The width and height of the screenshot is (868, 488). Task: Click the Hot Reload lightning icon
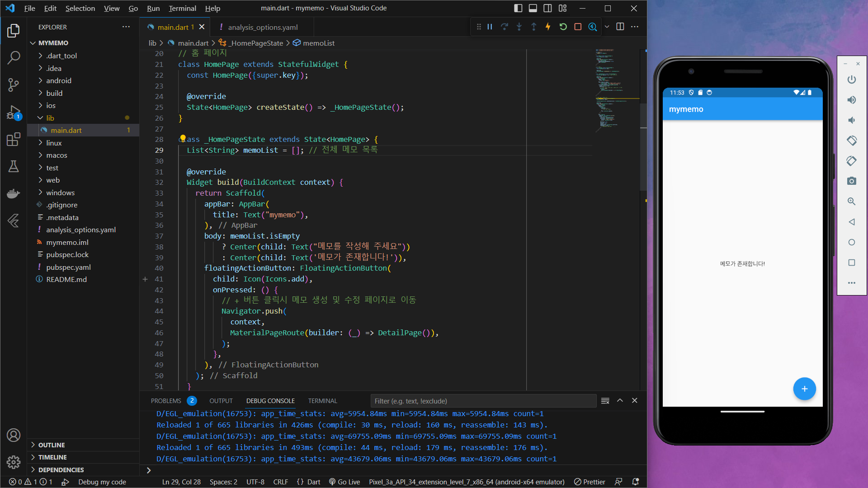click(x=548, y=27)
